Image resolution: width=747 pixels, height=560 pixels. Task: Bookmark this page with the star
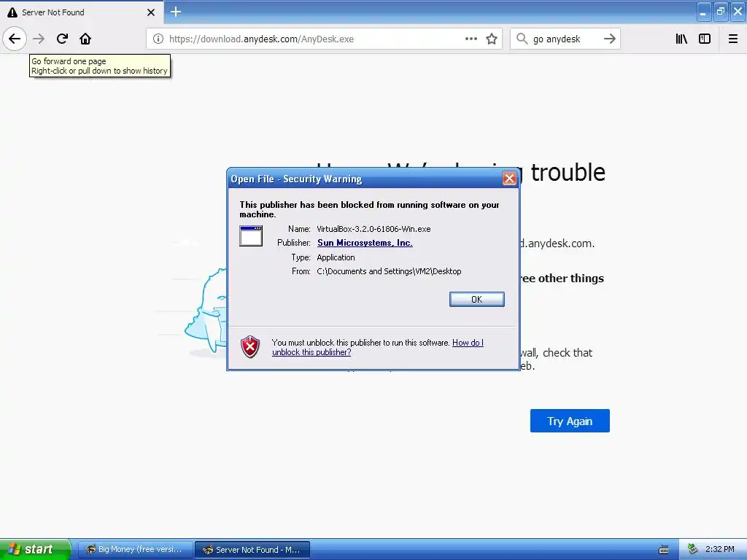(x=492, y=39)
